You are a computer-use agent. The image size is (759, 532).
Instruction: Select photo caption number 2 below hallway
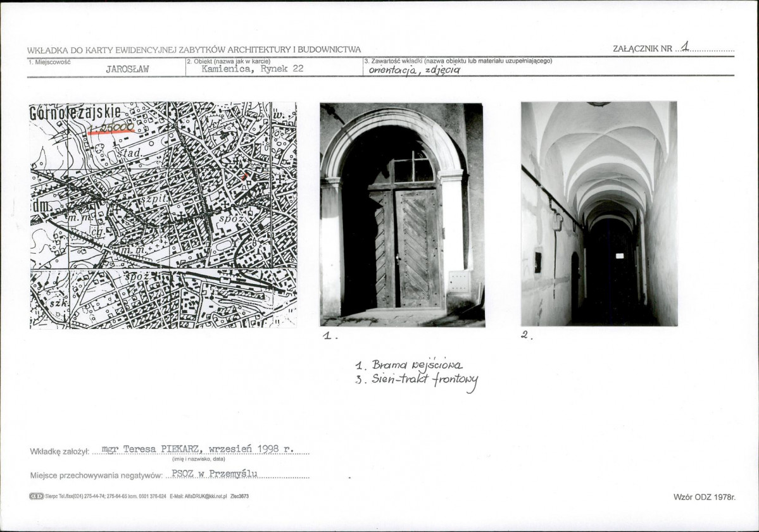pyautogui.click(x=527, y=335)
